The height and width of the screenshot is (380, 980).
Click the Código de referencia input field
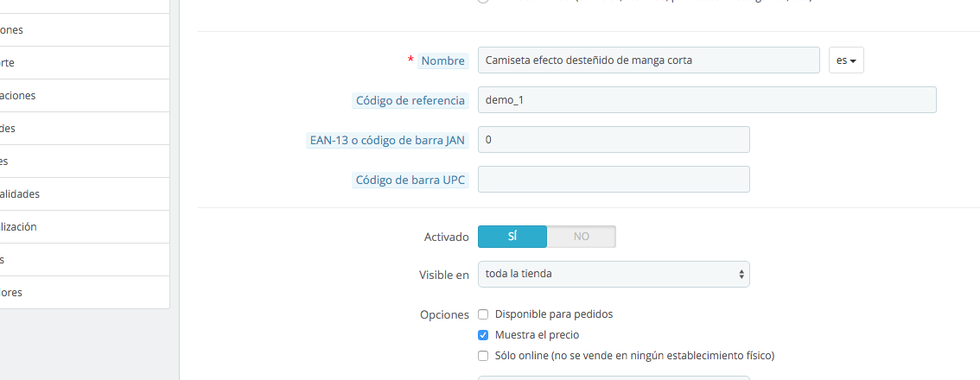coord(707,99)
